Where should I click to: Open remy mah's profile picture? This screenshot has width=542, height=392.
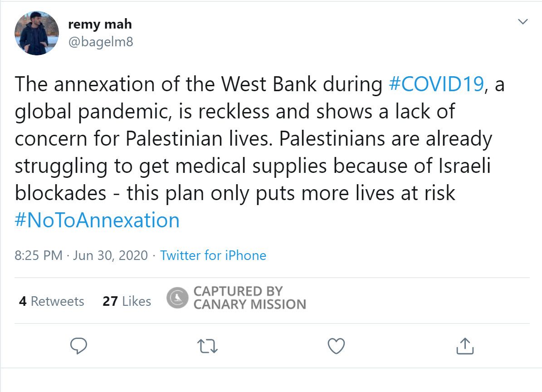[37, 33]
